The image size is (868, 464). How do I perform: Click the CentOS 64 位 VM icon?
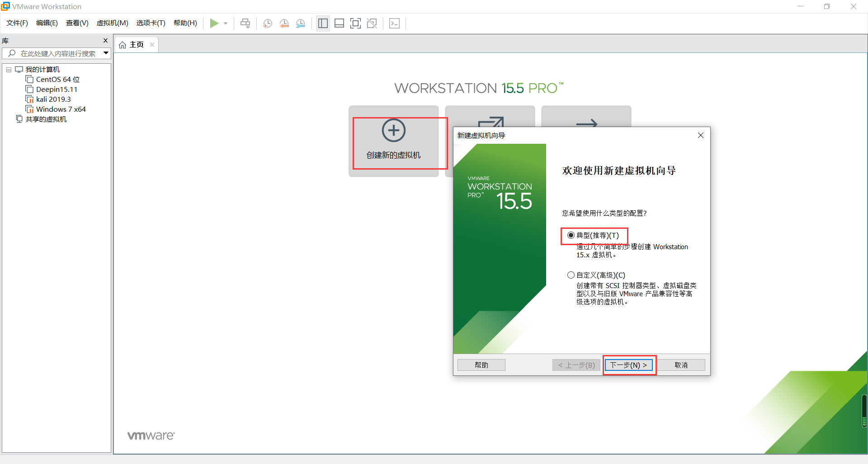click(x=29, y=80)
